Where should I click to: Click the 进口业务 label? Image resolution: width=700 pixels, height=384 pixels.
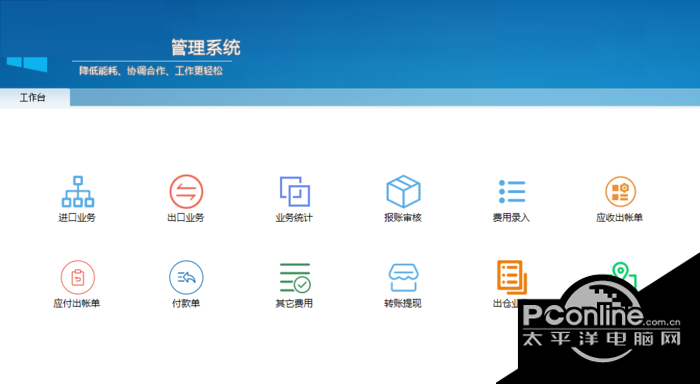[77, 217]
